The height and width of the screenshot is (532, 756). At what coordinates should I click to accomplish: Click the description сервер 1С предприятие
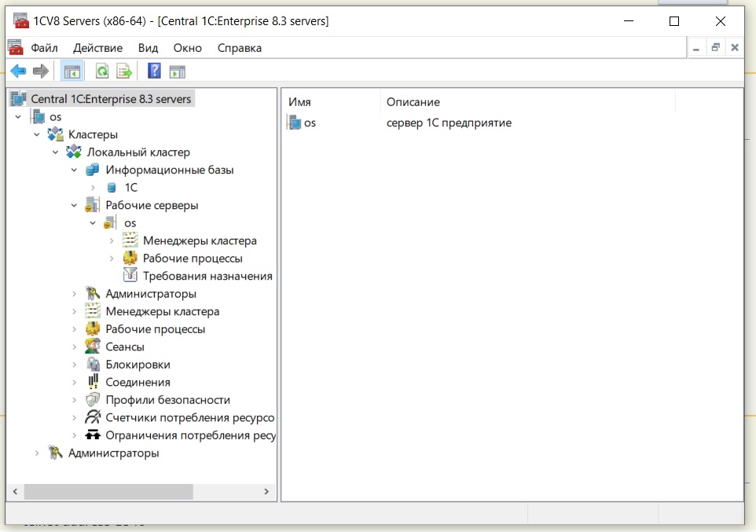point(449,123)
